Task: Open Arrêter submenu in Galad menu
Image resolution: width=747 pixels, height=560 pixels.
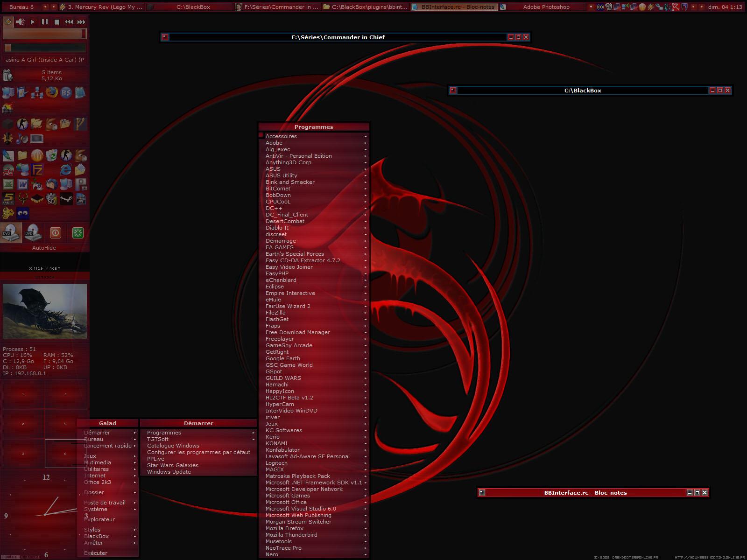Action: pyautogui.click(x=108, y=543)
